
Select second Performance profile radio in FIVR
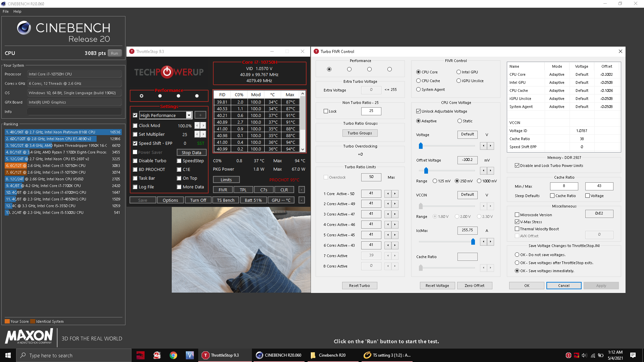point(349,69)
